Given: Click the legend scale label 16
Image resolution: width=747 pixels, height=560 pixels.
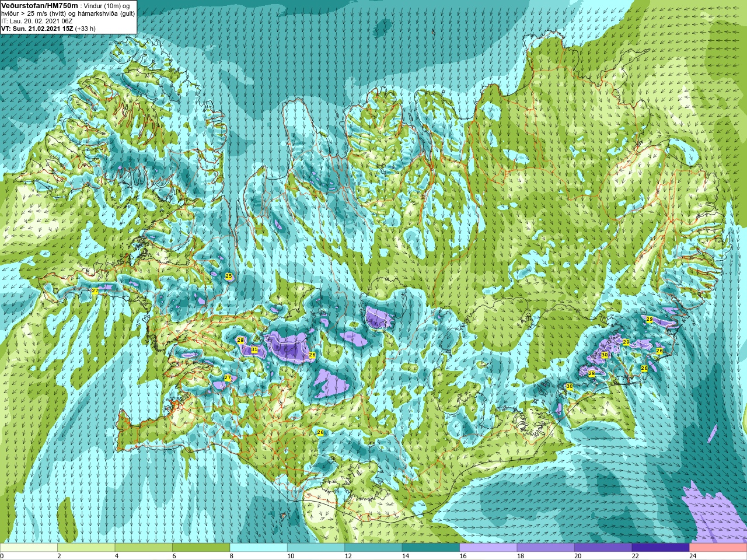Looking at the screenshot, I should 463,556.
